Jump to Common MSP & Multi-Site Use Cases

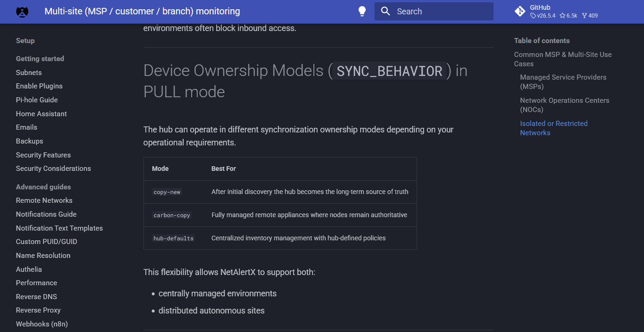(x=563, y=59)
